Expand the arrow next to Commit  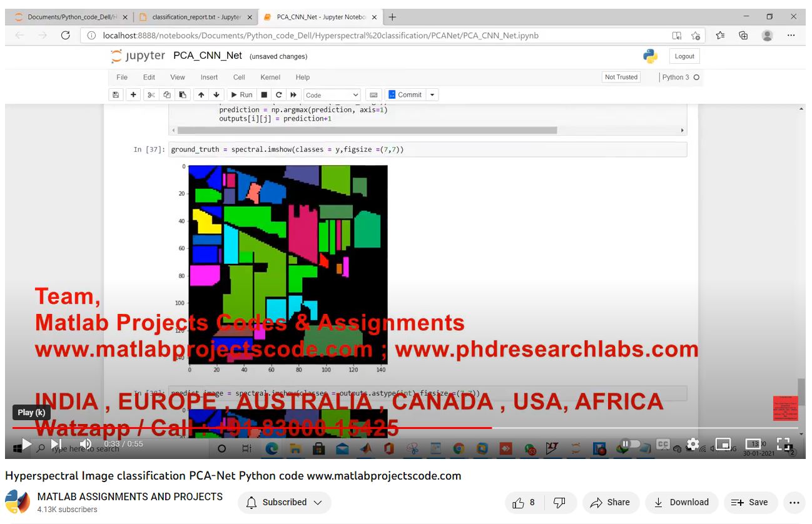432,95
